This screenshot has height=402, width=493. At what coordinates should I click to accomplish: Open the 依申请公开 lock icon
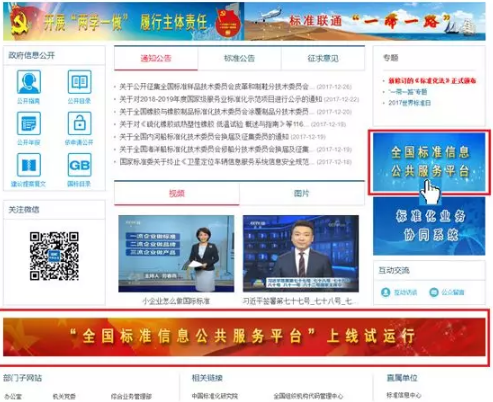(x=79, y=123)
